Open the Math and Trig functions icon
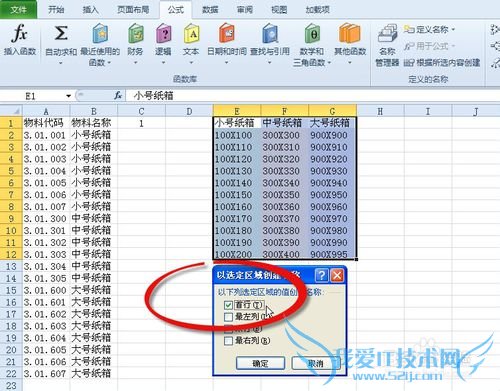Screen dimensions: 500x391 312,33
